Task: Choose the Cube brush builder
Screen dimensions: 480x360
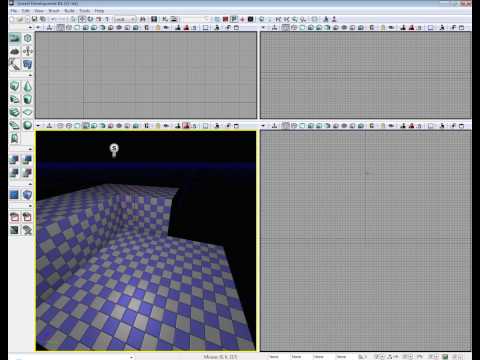Action: 15,86
